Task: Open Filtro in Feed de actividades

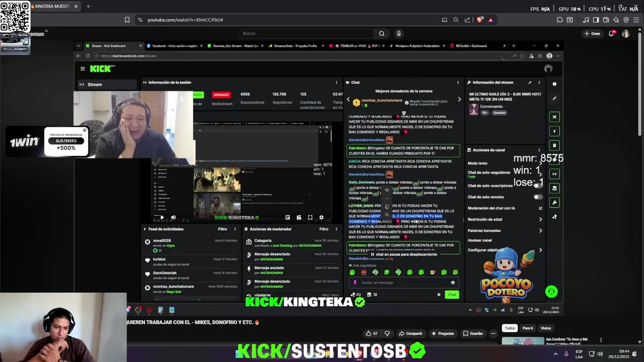Action: pyautogui.click(x=222, y=229)
